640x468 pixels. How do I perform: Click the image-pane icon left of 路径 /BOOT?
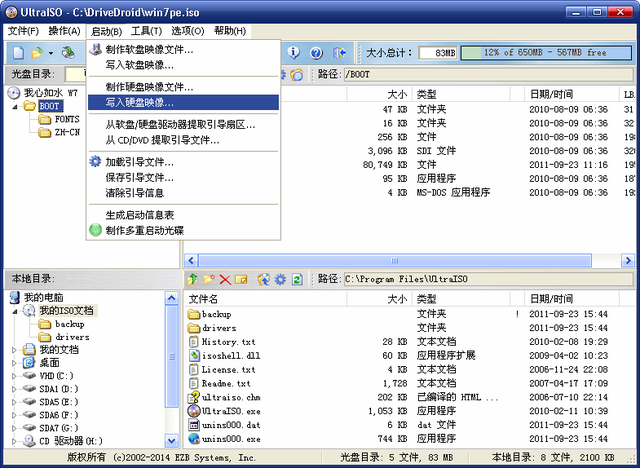pyautogui.click(x=297, y=74)
